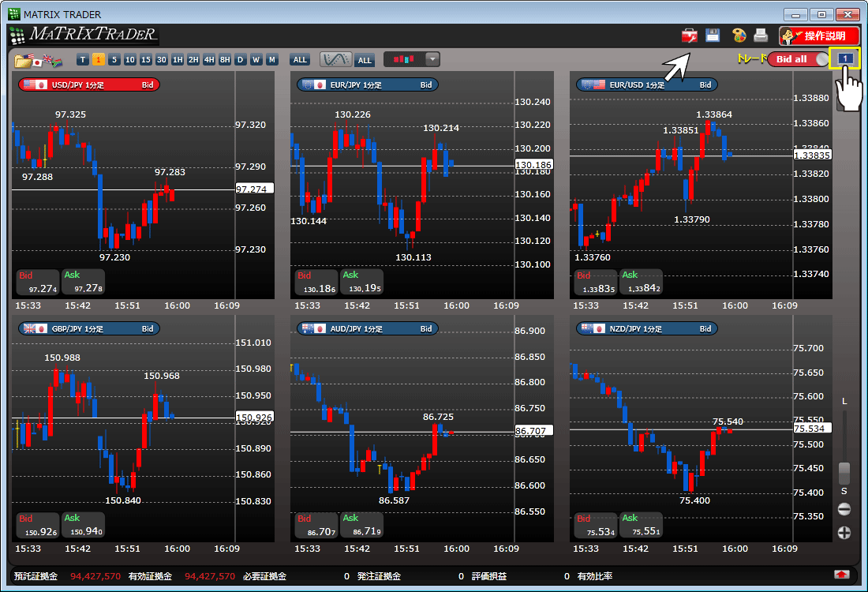868x592 pixels.
Task: Click the EUR/JPY high label 130.226
Action: [x=353, y=114]
